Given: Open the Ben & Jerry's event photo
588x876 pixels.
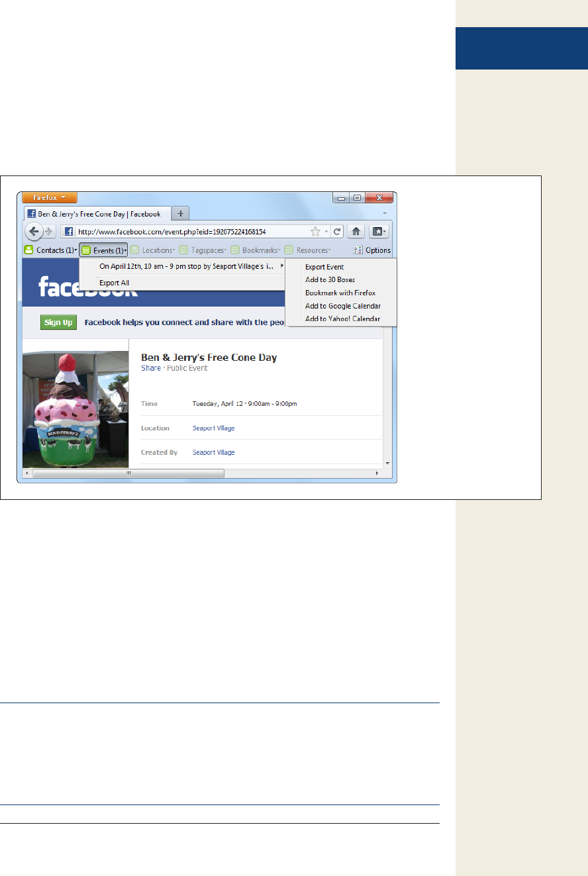Looking at the screenshot, I should pyautogui.click(x=75, y=409).
